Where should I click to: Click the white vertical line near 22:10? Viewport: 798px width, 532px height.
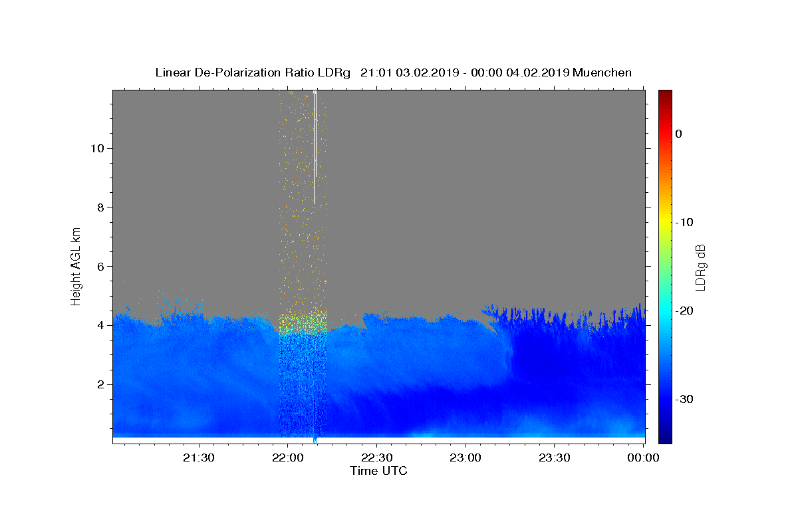tap(315, 148)
